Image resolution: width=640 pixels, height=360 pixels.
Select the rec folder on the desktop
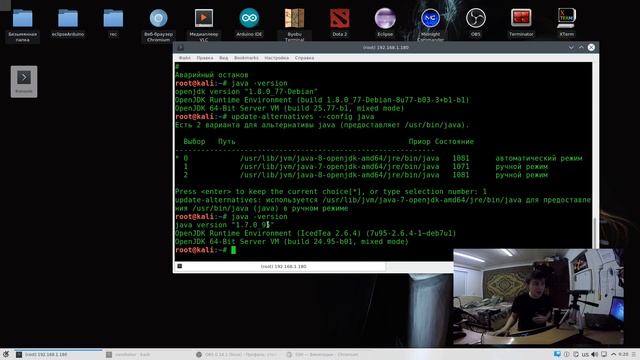pos(113,23)
